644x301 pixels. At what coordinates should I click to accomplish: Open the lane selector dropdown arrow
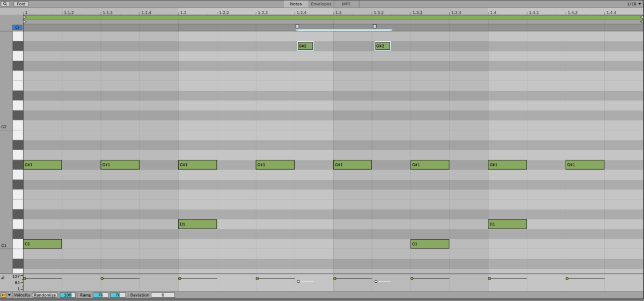click(10, 295)
